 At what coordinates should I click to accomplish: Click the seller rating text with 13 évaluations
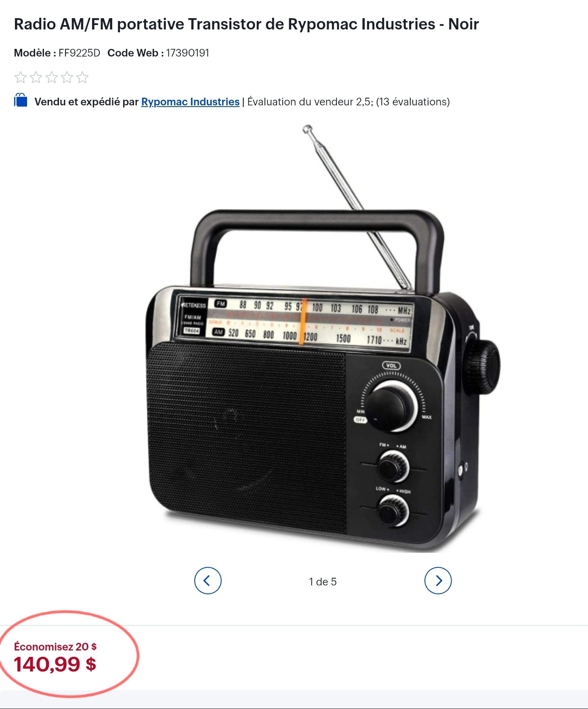pyautogui.click(x=349, y=102)
